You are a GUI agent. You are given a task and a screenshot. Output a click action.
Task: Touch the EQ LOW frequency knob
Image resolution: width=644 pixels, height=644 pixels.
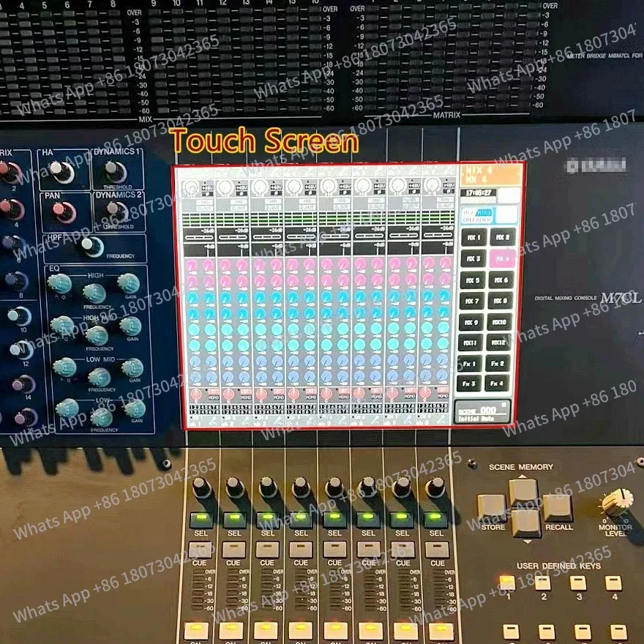(102, 417)
